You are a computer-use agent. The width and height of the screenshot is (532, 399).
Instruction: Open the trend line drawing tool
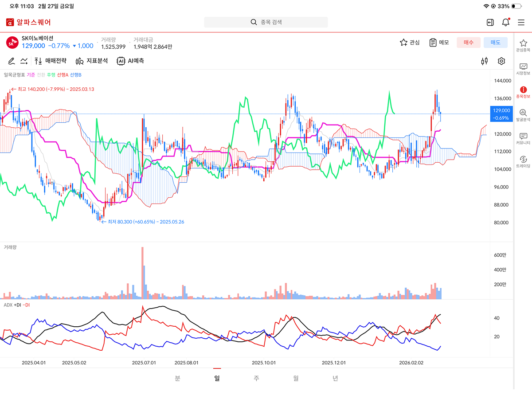24,61
